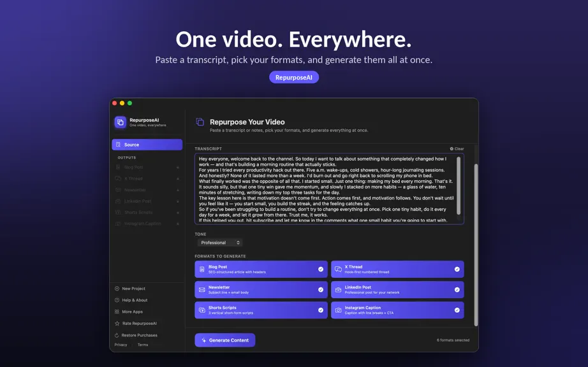Click the lock icon beside sidebar Blog Post

click(178, 168)
